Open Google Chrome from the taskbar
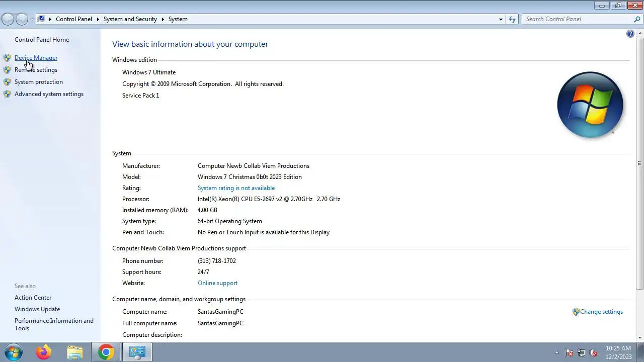The image size is (644, 362). pos(106,352)
